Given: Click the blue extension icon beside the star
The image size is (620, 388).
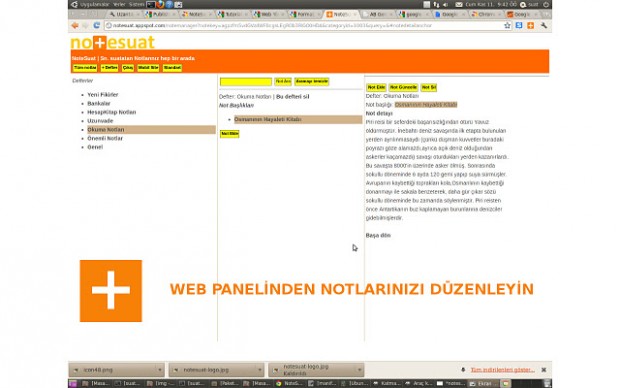Looking at the screenshot, I should coord(519,25).
